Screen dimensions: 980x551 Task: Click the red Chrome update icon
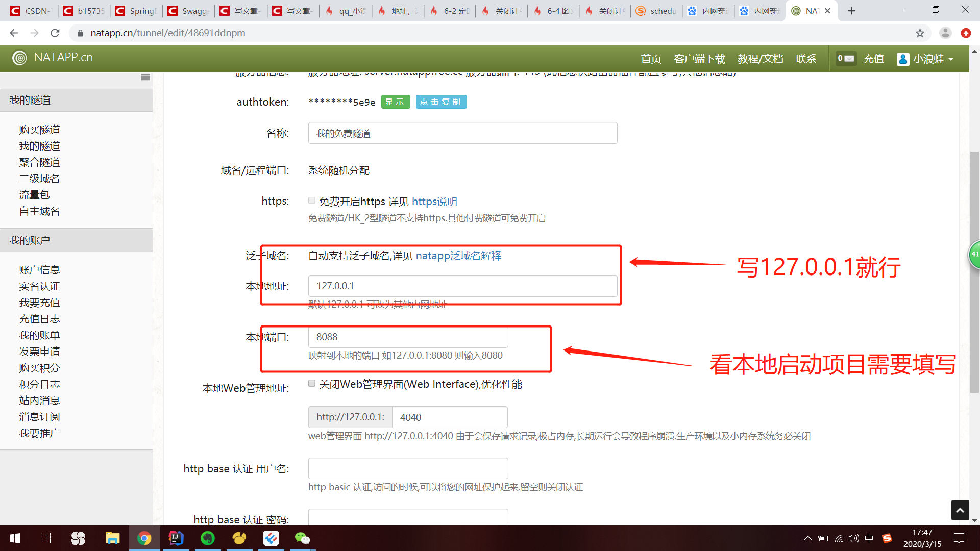click(x=966, y=33)
